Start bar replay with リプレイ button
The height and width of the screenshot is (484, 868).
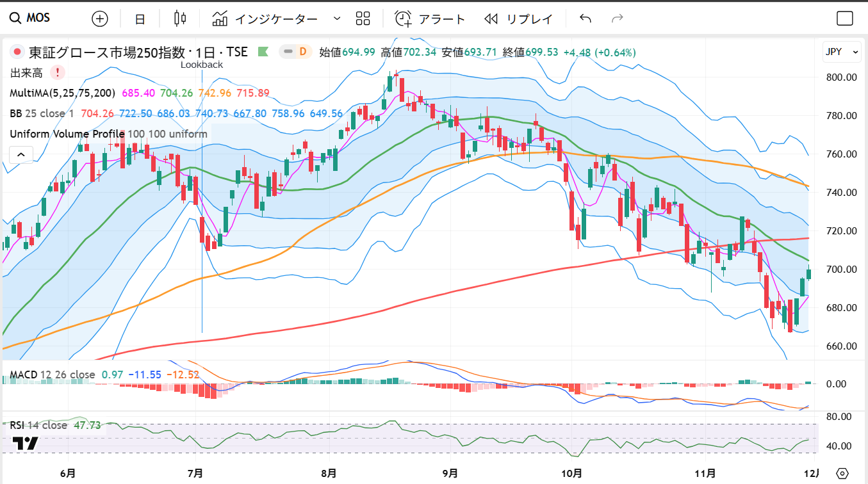(x=519, y=19)
